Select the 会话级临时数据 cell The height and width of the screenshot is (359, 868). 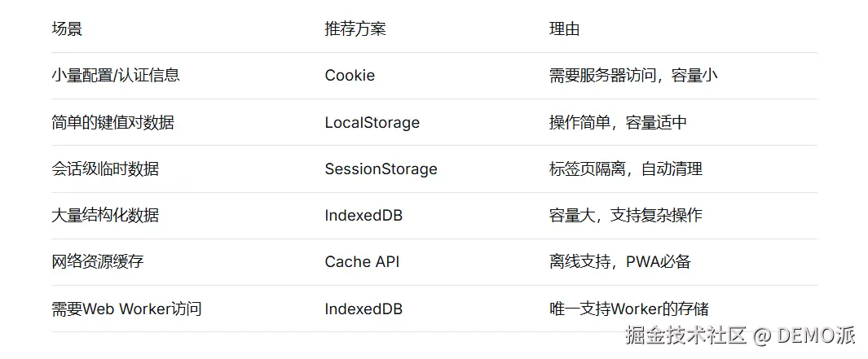coord(105,169)
